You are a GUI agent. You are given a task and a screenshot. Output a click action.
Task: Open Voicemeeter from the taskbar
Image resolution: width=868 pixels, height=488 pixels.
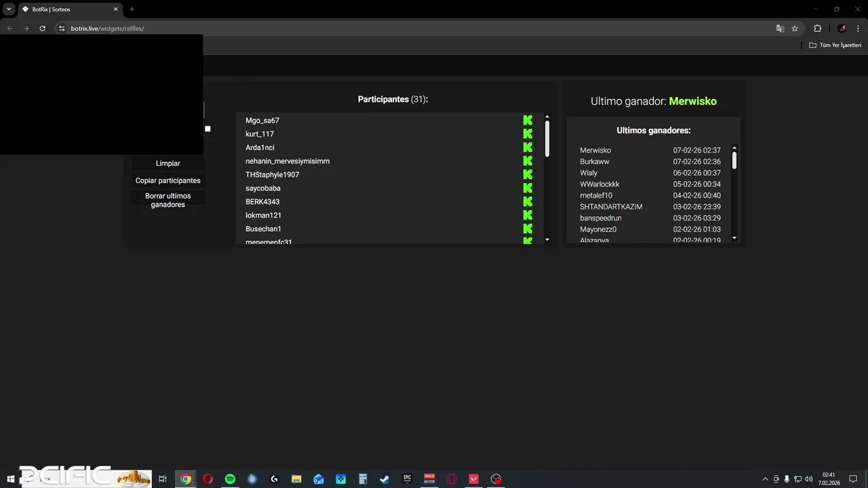pos(429,479)
